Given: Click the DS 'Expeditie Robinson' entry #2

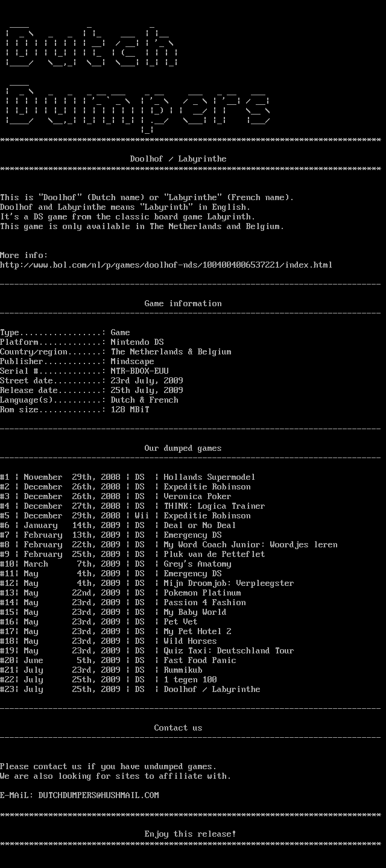Looking at the screenshot, I should click(x=207, y=487).
